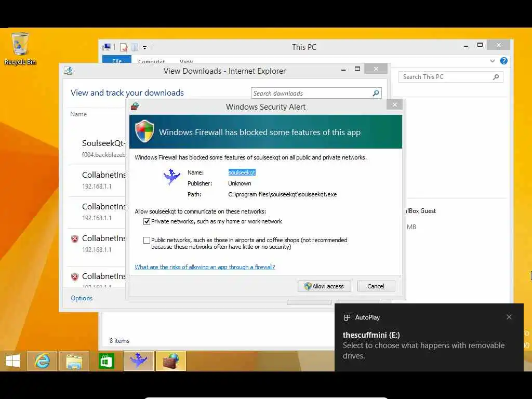The width and height of the screenshot is (532, 399).
Task: Launch the Windows Store taskbar icon
Action: [106, 361]
